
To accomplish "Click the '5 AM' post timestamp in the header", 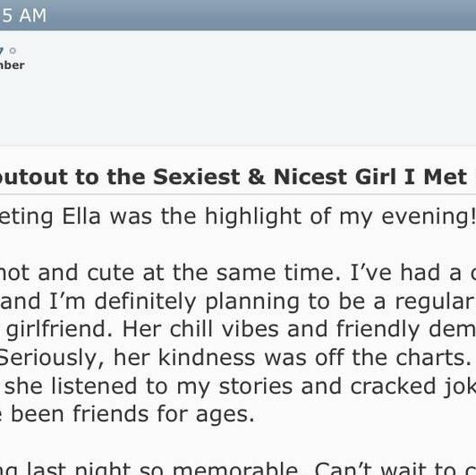I will tap(23, 15).
